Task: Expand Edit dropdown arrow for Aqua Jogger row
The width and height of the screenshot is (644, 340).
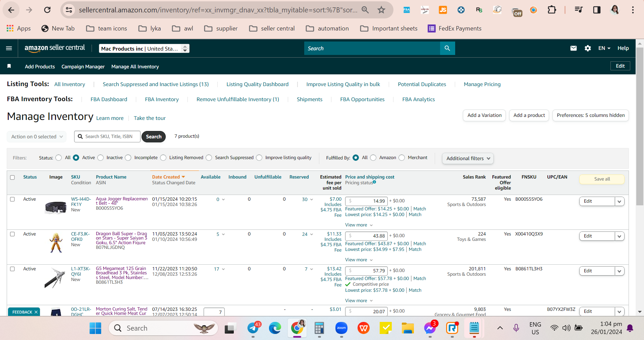Action: point(620,201)
